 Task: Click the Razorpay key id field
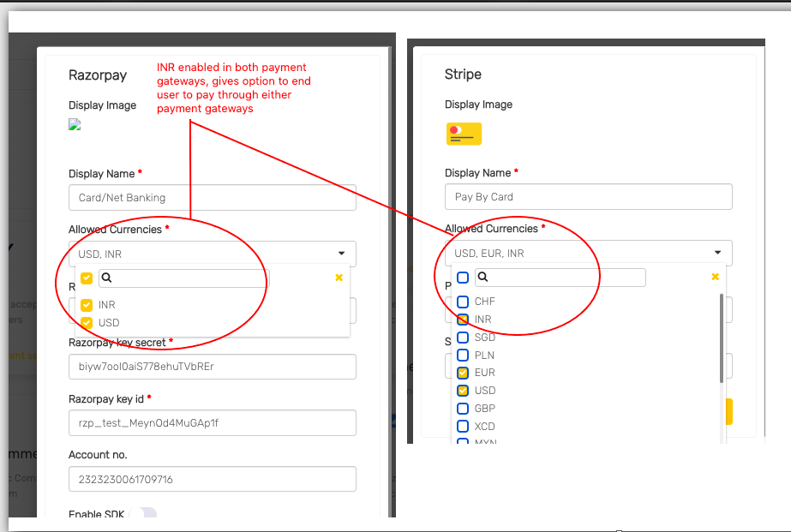pos(213,422)
